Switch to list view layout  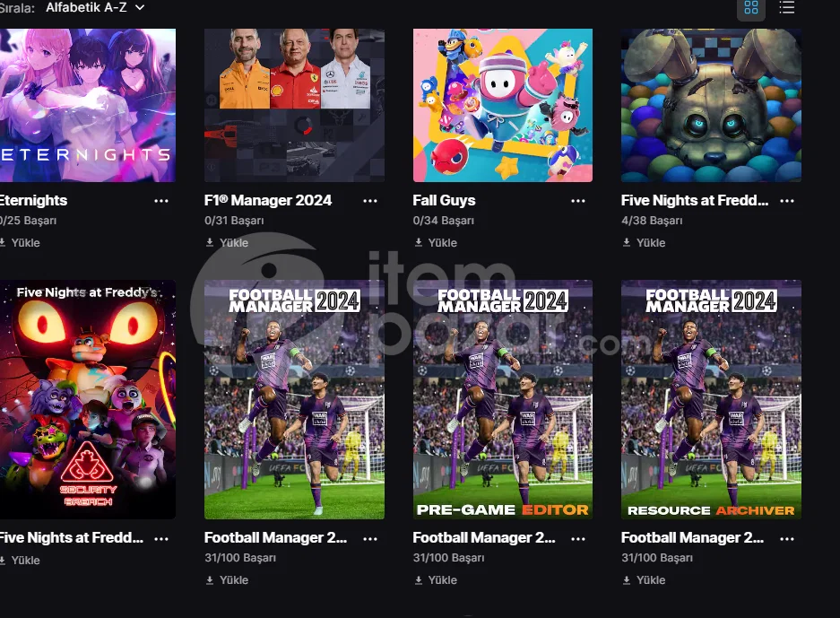[786, 7]
